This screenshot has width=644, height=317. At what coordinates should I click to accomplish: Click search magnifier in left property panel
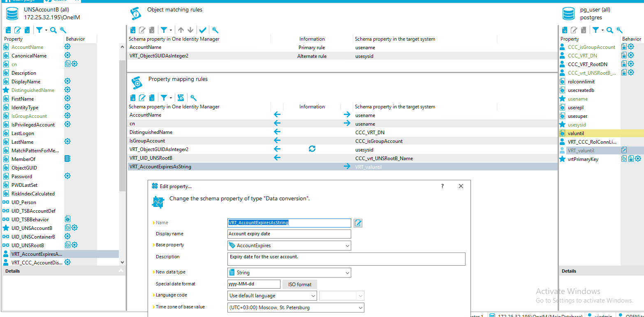coord(53,30)
